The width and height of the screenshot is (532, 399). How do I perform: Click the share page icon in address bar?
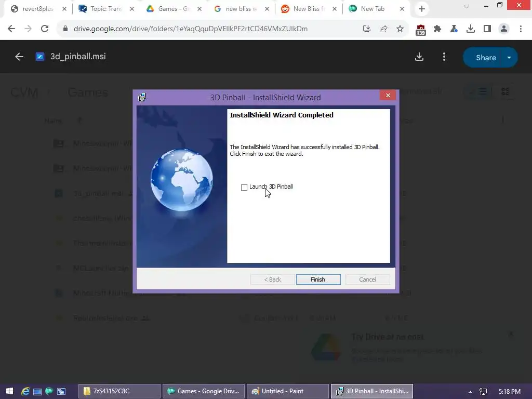383,29
